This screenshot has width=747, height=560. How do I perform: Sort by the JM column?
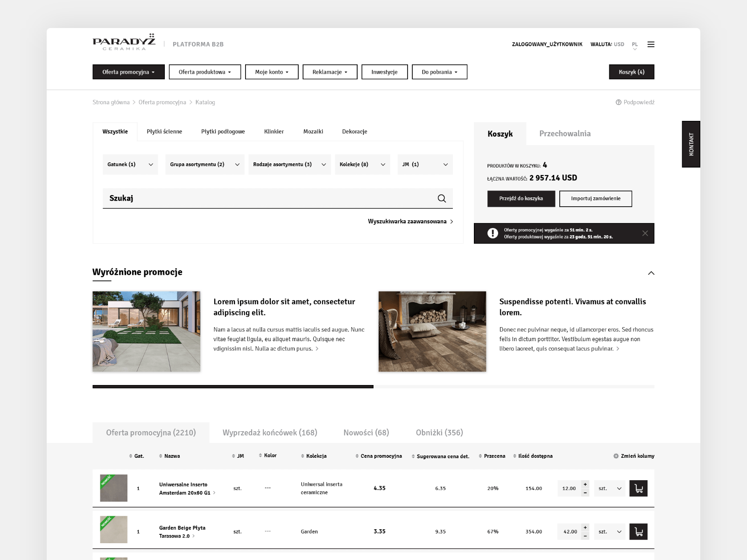(238, 456)
